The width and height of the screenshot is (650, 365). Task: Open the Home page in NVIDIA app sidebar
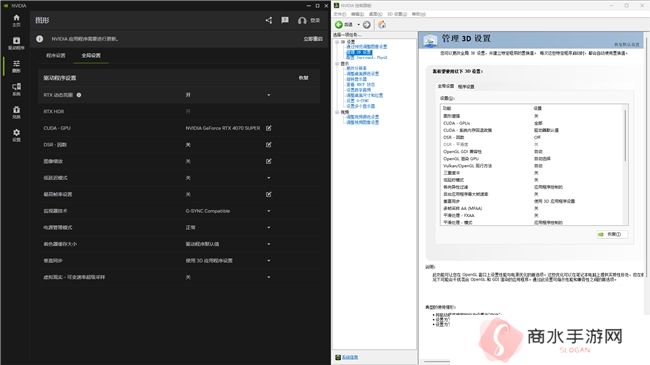point(16,20)
